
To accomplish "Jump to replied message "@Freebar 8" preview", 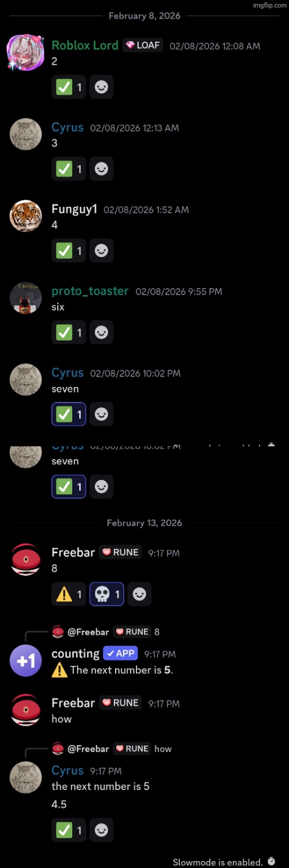I will coord(106,632).
